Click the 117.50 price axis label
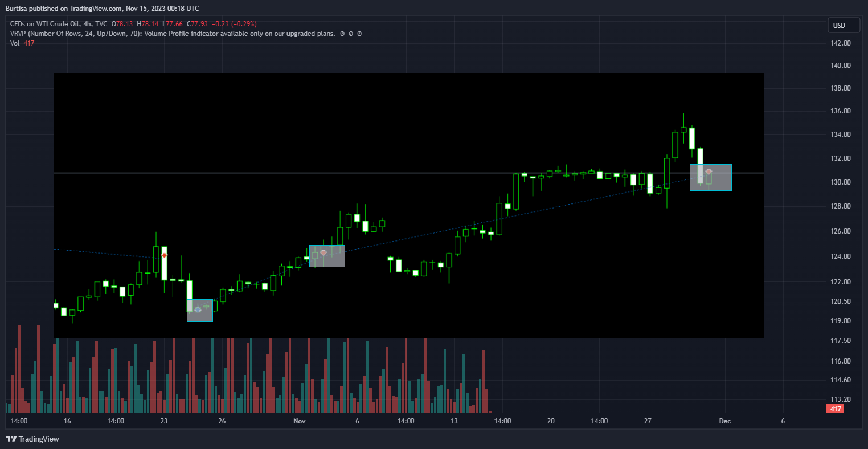The width and height of the screenshot is (868, 449). [841, 341]
